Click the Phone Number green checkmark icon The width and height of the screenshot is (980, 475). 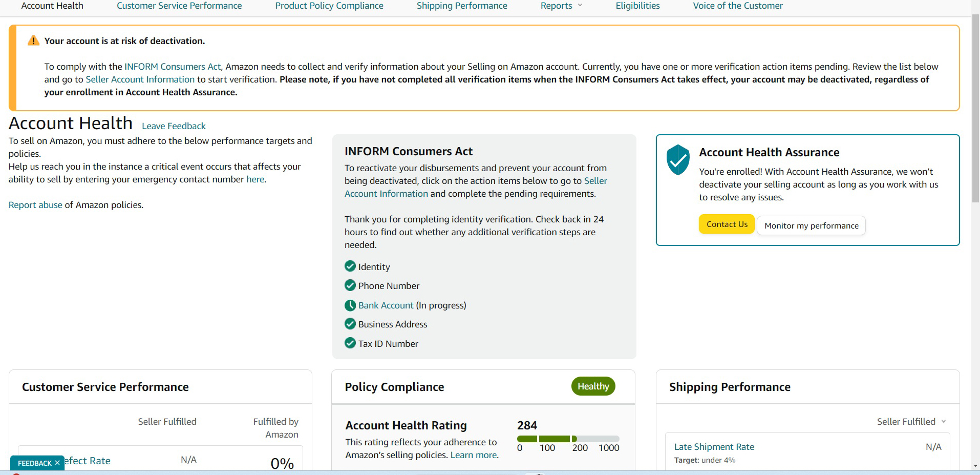tap(350, 285)
